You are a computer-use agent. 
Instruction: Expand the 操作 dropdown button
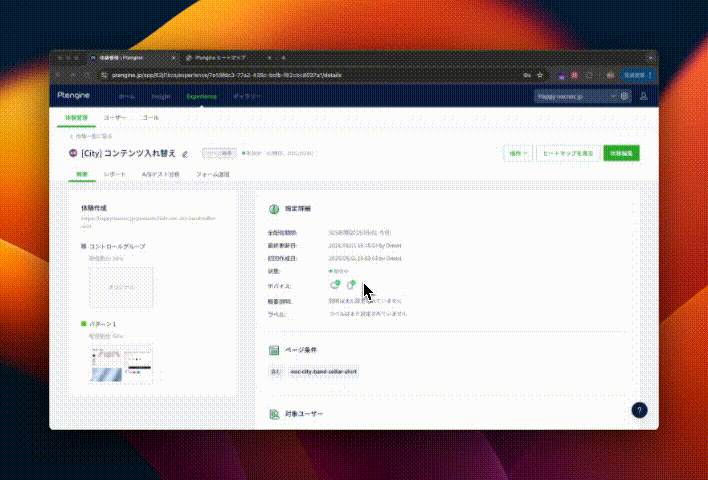pos(517,153)
